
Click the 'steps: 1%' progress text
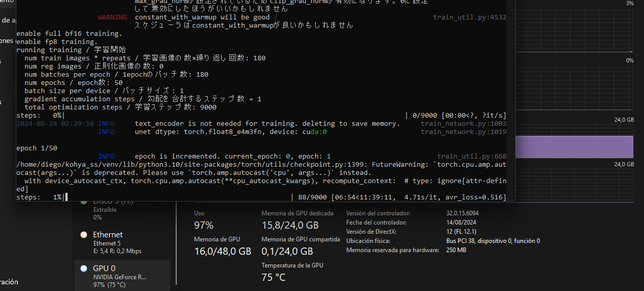point(40,197)
